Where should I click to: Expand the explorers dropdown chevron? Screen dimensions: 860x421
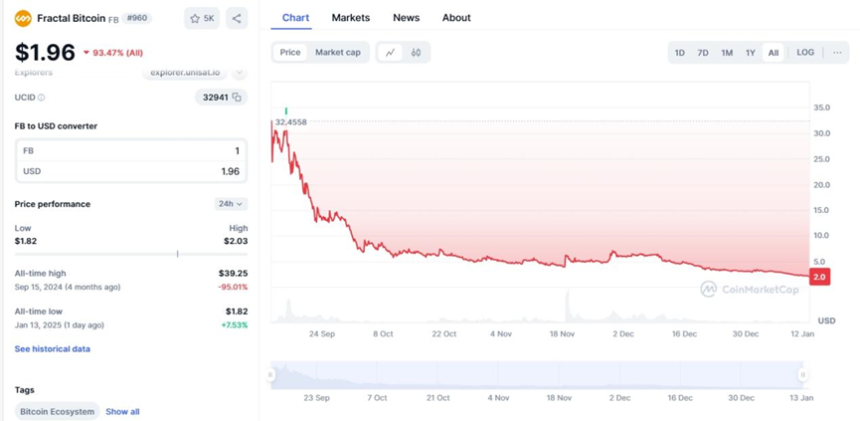click(239, 72)
